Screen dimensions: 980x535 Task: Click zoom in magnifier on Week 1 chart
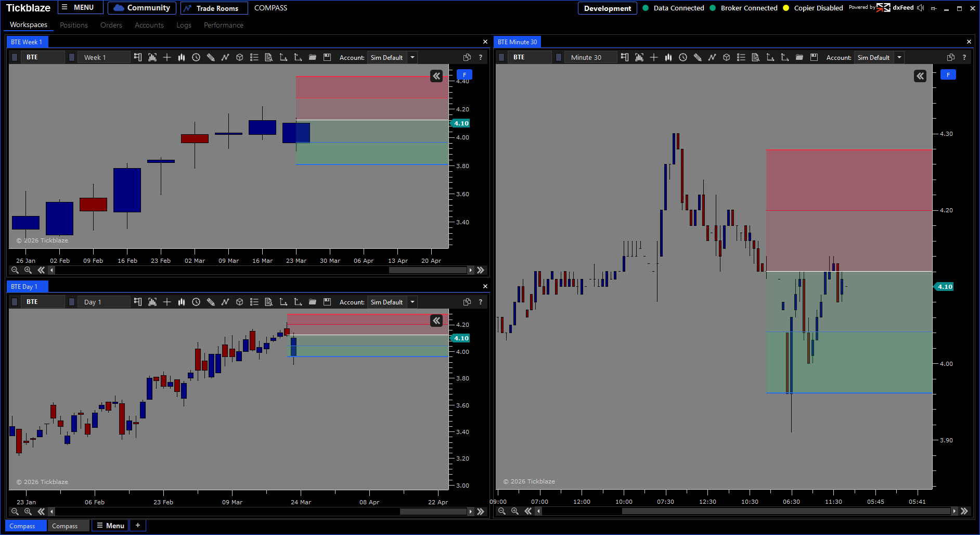(28, 270)
